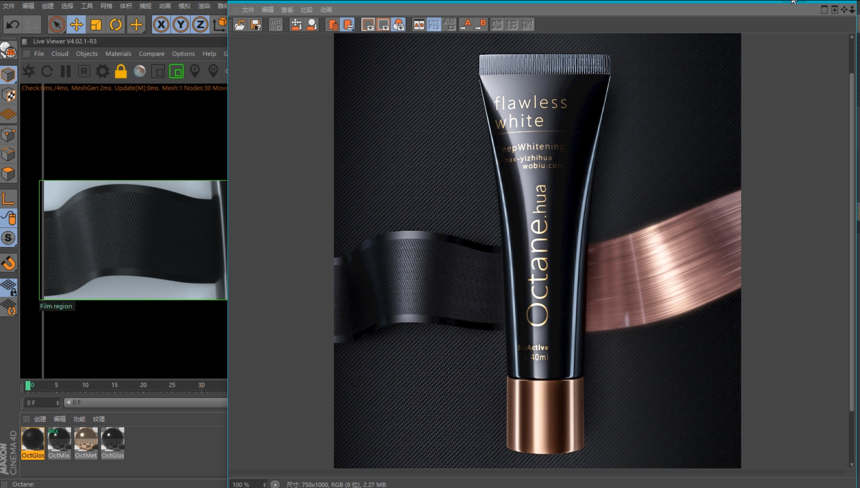
Task: Toggle the Y axis lock
Action: point(180,24)
